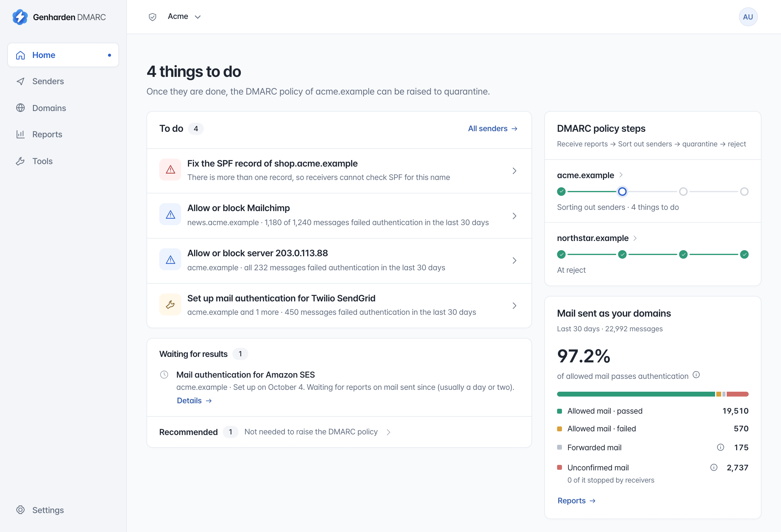This screenshot has width=781, height=532.
Task: Click the Allowed mail failed count 570
Action: click(x=741, y=429)
